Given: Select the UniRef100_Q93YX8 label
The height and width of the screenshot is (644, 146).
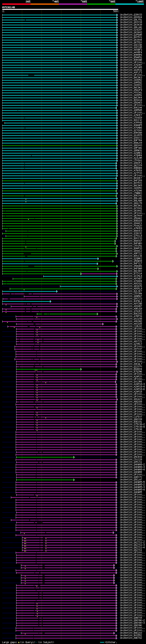Looking at the screenshot, I should coord(131,22).
